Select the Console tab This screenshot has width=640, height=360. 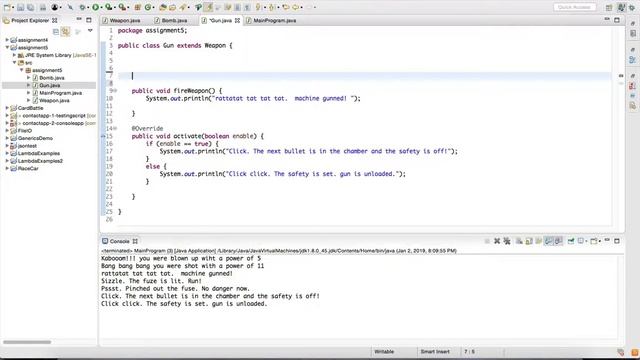point(120,241)
